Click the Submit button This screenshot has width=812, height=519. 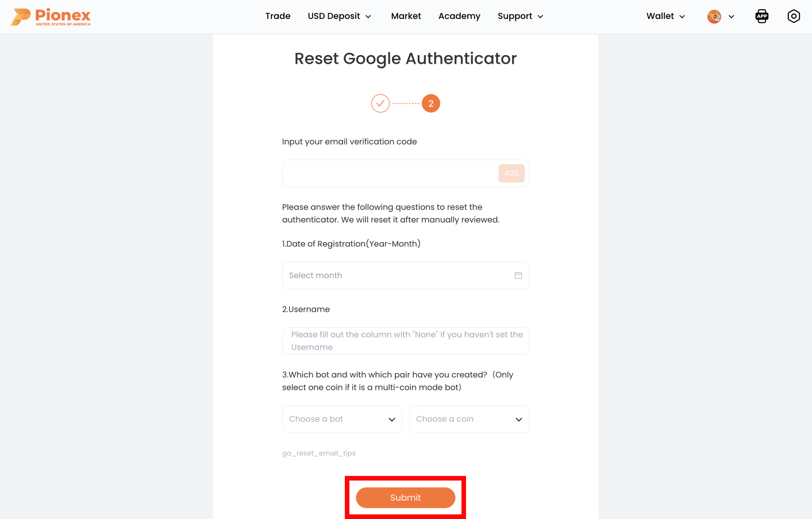[x=405, y=497]
